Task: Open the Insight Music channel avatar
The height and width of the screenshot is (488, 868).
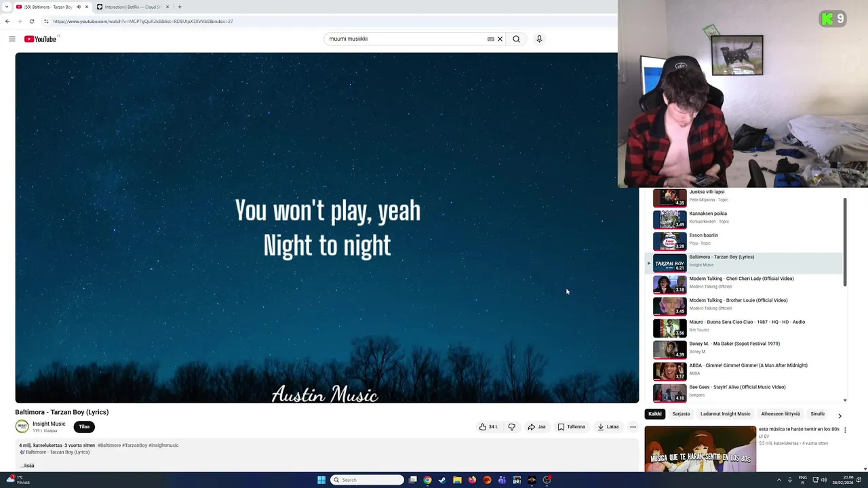Action: click(x=22, y=426)
